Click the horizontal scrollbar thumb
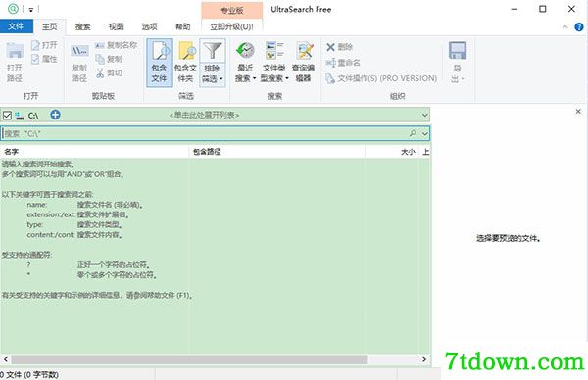Image resolution: width=588 pixels, height=380 pixels. pos(189,359)
